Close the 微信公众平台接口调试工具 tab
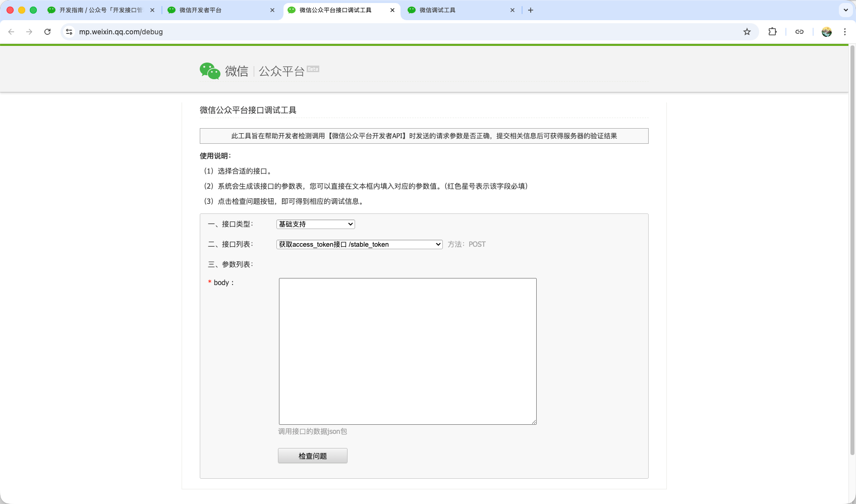Viewport: 856px width, 504px height. [392, 10]
